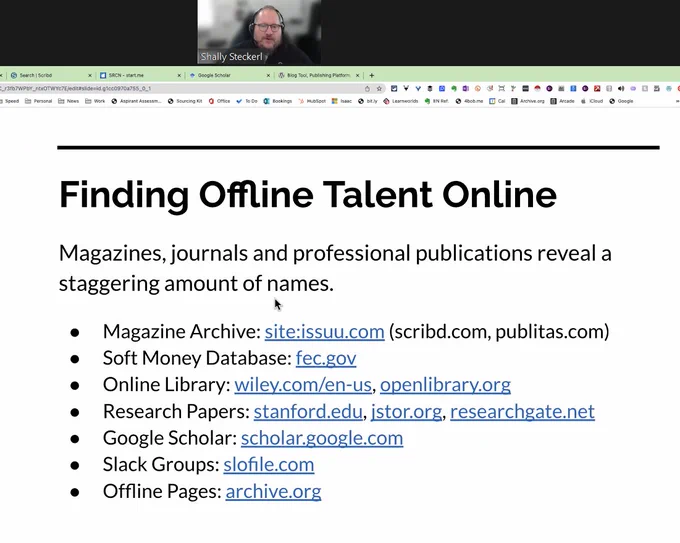Open the Learnworlds bookmark
This screenshot has width=680, height=543.
401,101
